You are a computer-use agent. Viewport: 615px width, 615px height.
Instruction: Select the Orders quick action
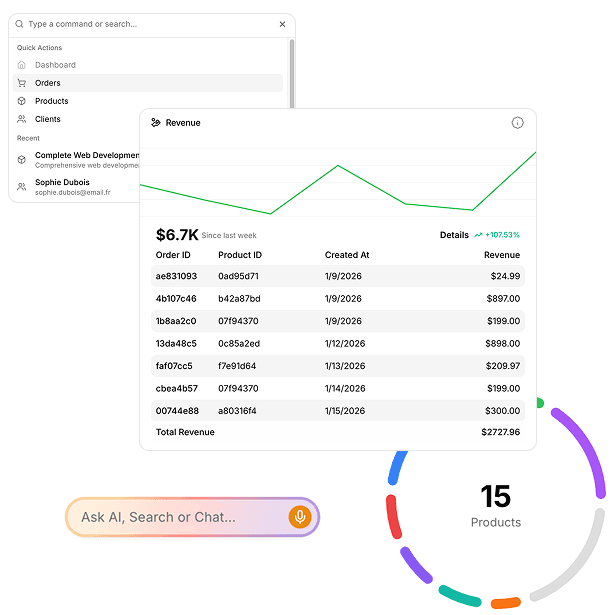(x=148, y=83)
